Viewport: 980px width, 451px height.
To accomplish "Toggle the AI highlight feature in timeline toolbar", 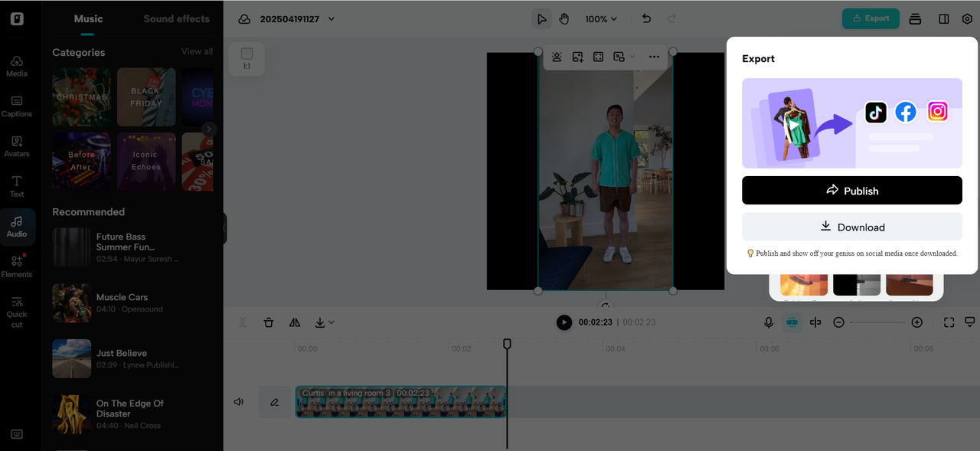I will pos(792,322).
